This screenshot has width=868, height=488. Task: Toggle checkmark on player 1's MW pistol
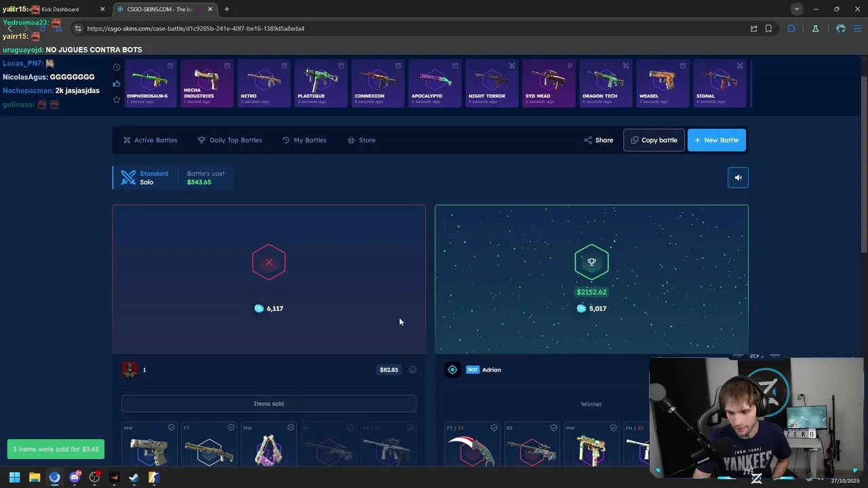click(172, 428)
